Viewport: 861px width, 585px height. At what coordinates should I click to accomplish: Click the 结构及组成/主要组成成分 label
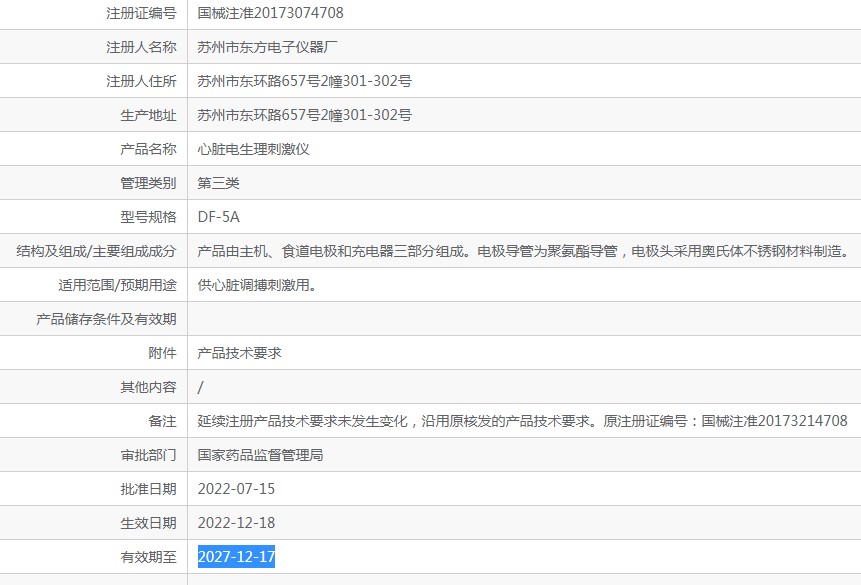[x=96, y=251]
